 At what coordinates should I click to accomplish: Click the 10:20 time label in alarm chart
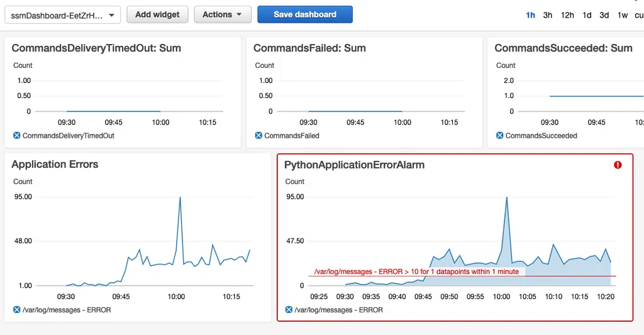coord(606,297)
